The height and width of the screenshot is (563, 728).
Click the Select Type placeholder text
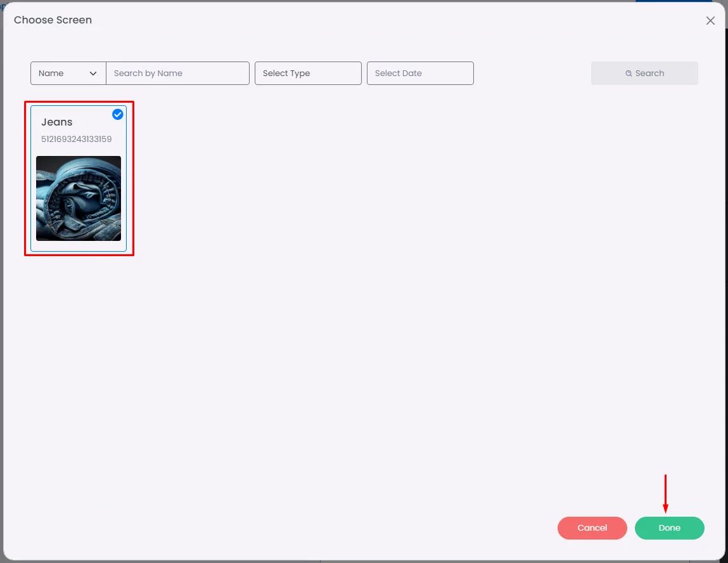pyautogui.click(x=286, y=74)
